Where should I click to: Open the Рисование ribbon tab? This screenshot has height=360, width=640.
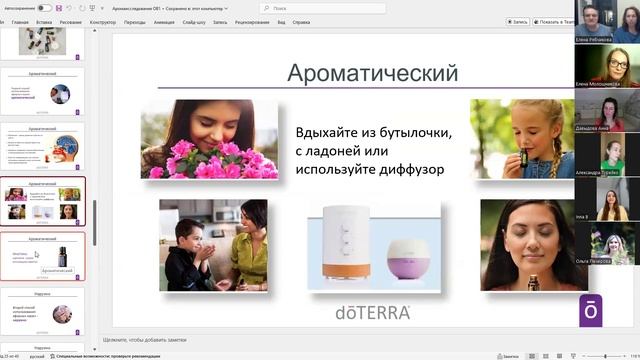tap(71, 22)
